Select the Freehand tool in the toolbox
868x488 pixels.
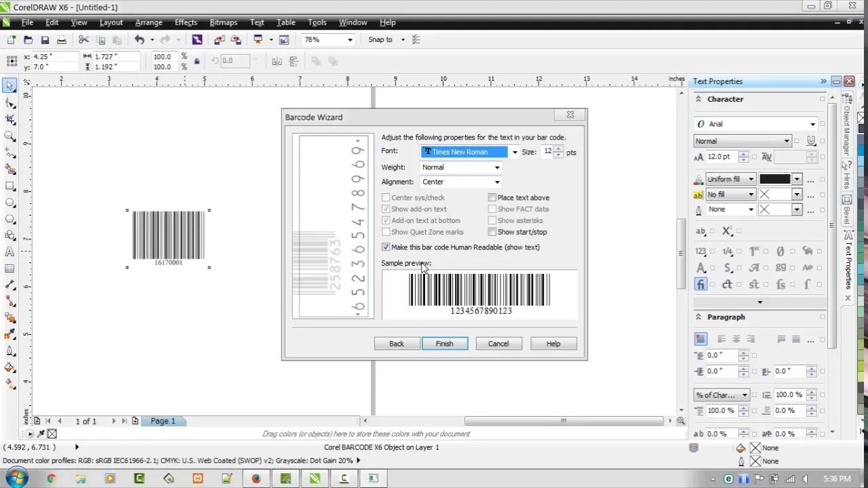pos(9,152)
